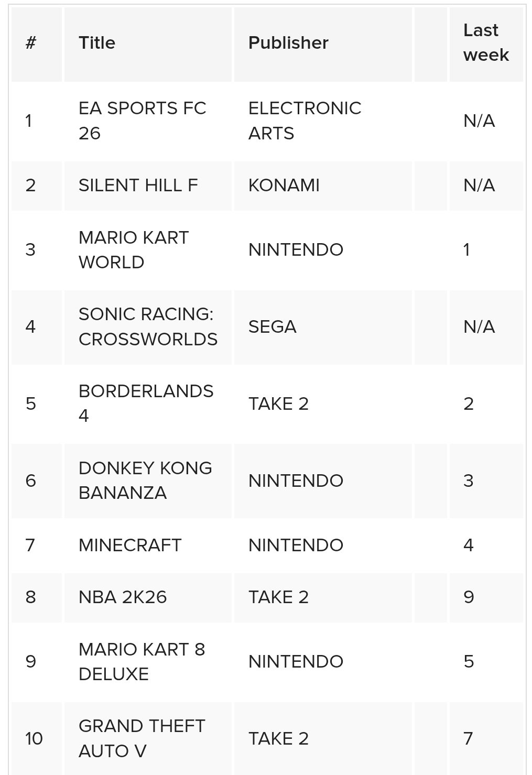Select the SILENT HILL F title
532x775 pixels.
pyautogui.click(x=138, y=185)
